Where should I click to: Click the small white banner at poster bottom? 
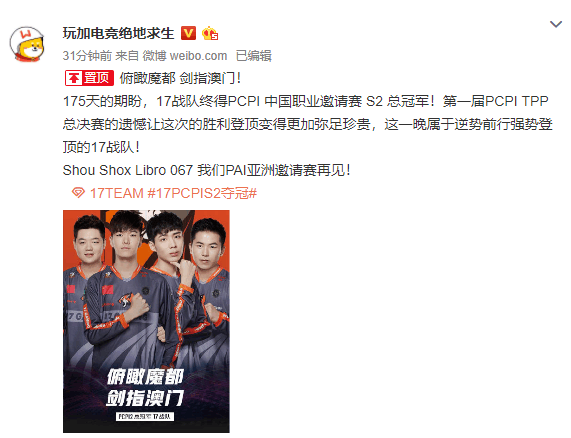tap(145, 416)
